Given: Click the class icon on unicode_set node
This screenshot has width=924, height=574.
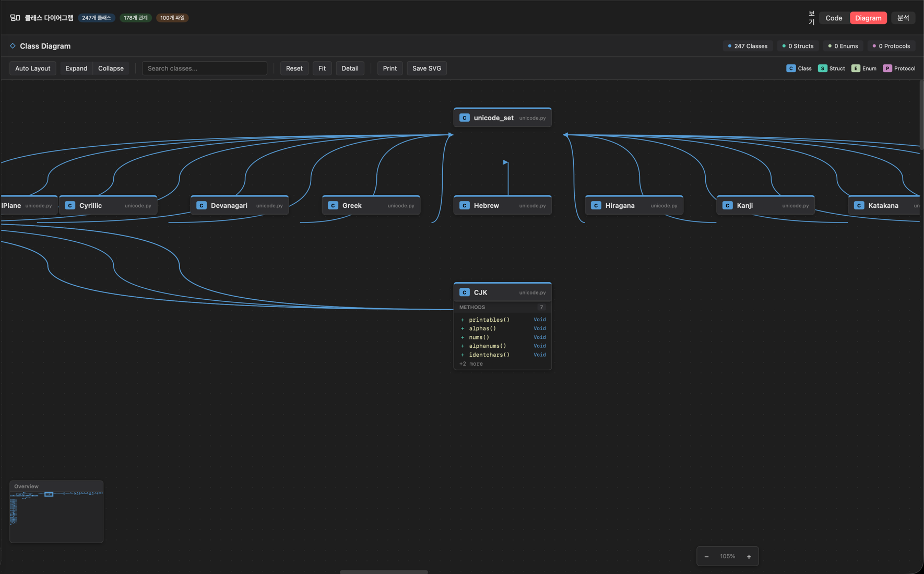Looking at the screenshot, I should pyautogui.click(x=464, y=118).
